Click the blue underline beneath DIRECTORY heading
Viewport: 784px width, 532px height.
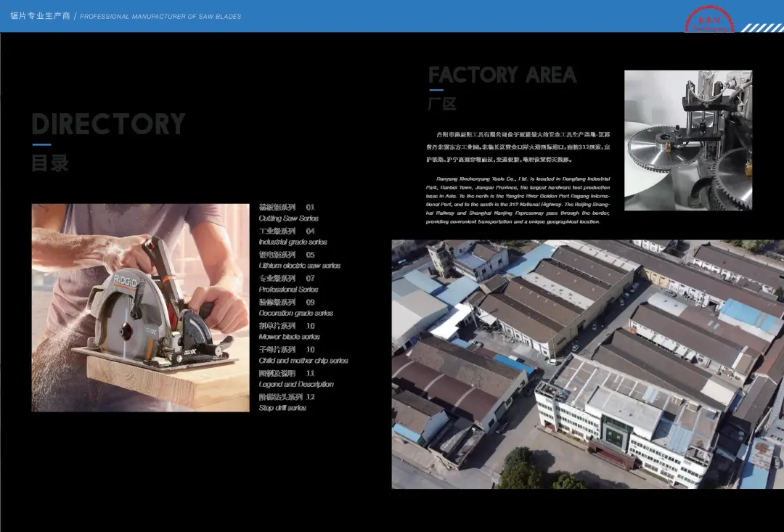coord(41,144)
